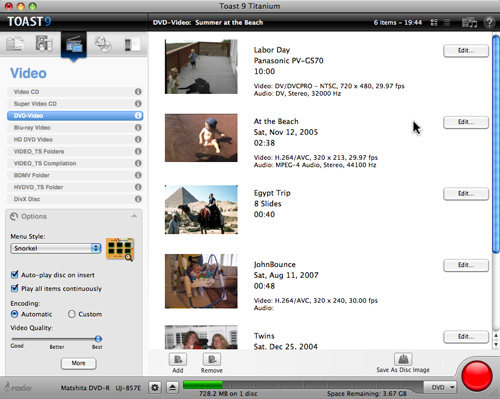Image resolution: width=500 pixels, height=399 pixels.
Task: Select VIDEO_TS Compilation format
Action: coord(75,163)
